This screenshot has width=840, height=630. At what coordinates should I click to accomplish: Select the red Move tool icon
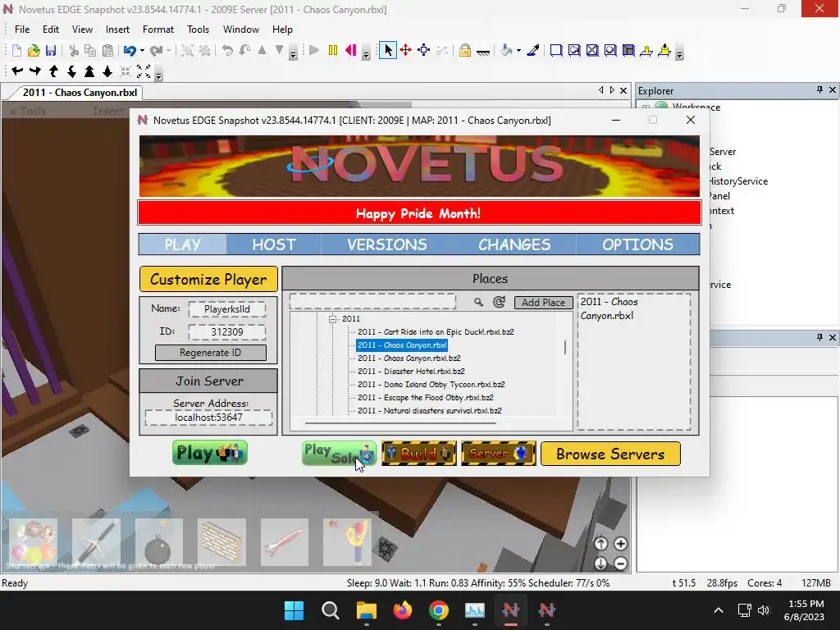405,50
